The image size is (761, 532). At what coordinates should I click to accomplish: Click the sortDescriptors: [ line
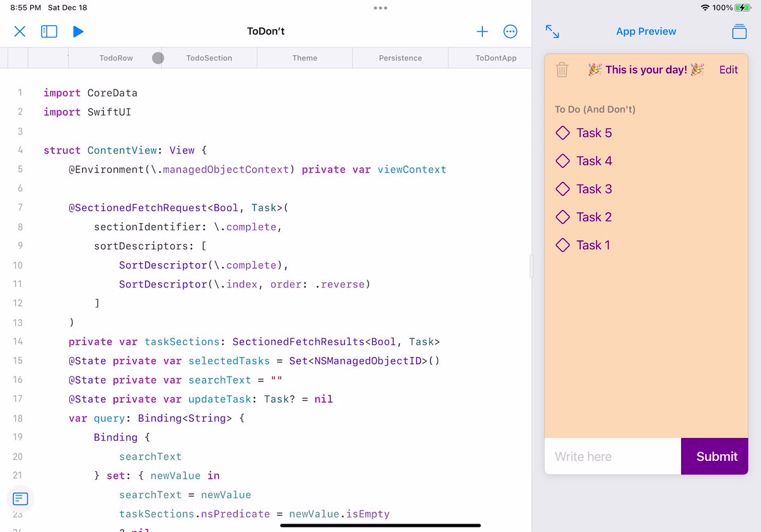coord(150,246)
